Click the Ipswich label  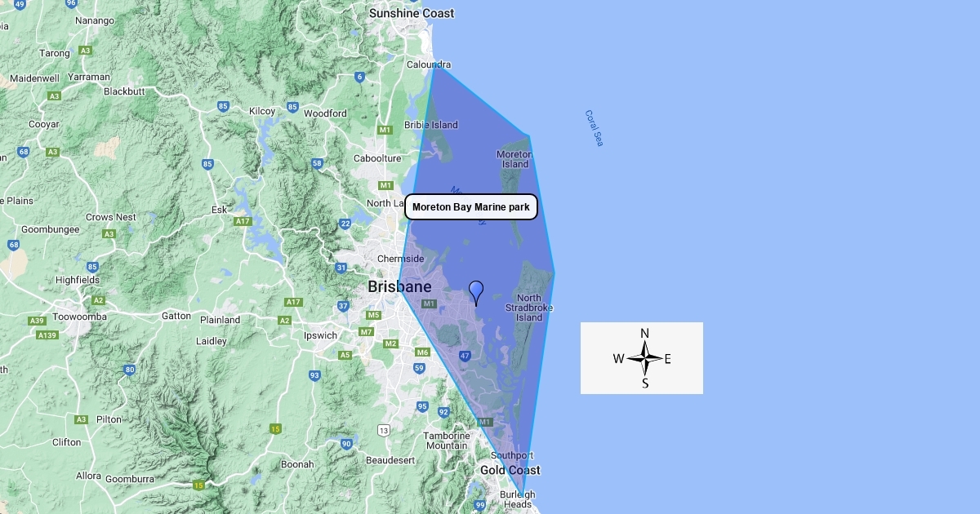pos(319,335)
